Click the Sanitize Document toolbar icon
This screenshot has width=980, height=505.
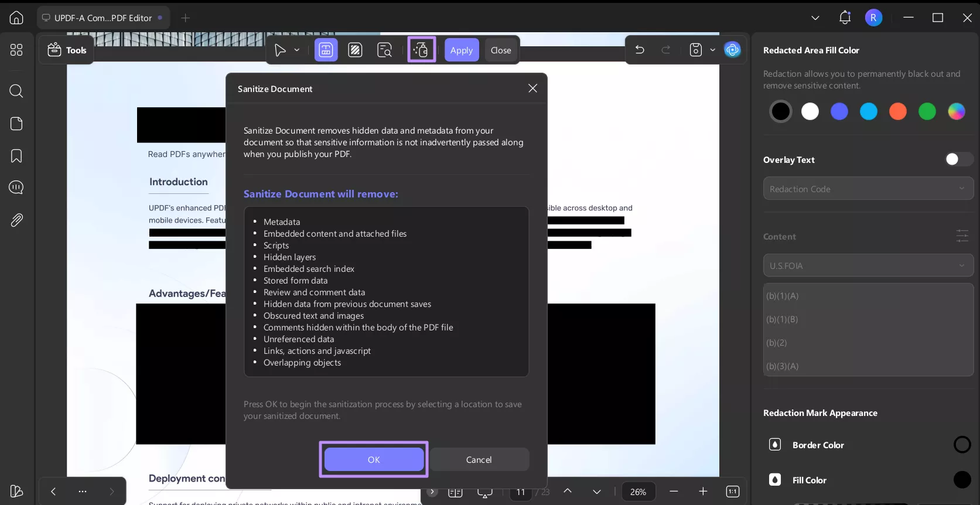click(421, 50)
